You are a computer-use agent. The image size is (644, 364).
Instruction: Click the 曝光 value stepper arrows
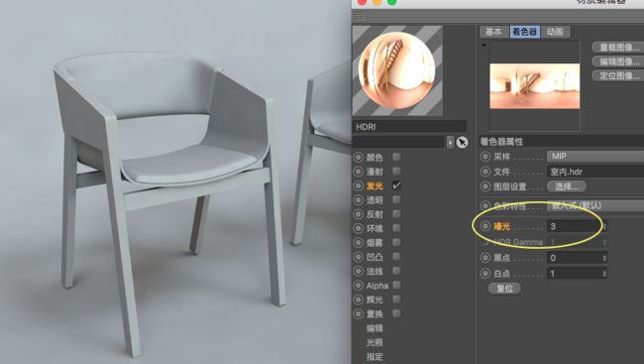604,226
